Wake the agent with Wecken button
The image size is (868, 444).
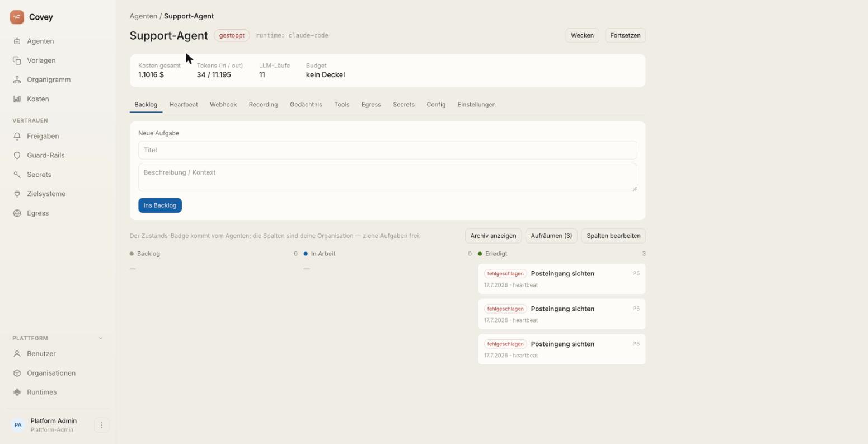(582, 35)
